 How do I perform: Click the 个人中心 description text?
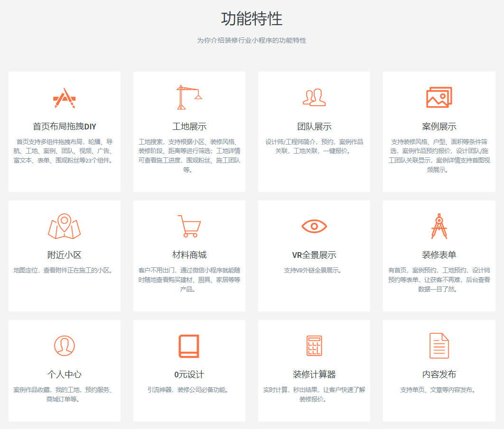64,394
